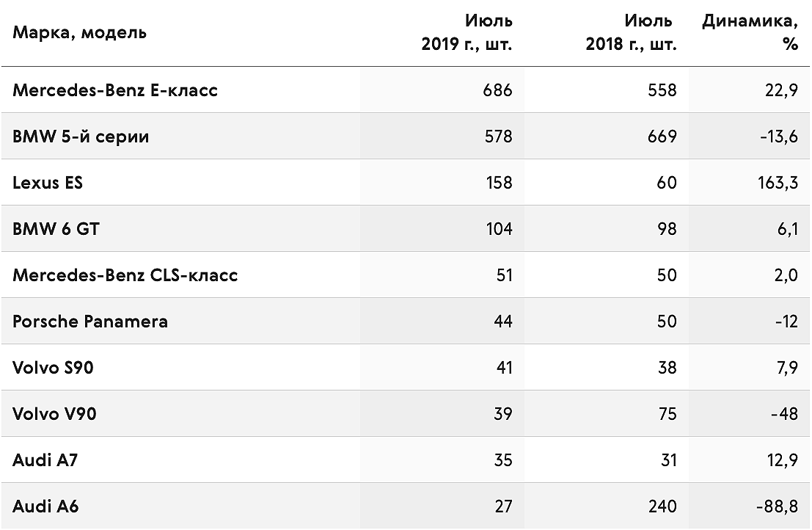Image resolution: width=812 pixels, height=530 pixels.
Task: Click the -48 dynamics value for Volvo V90
Action: (785, 414)
